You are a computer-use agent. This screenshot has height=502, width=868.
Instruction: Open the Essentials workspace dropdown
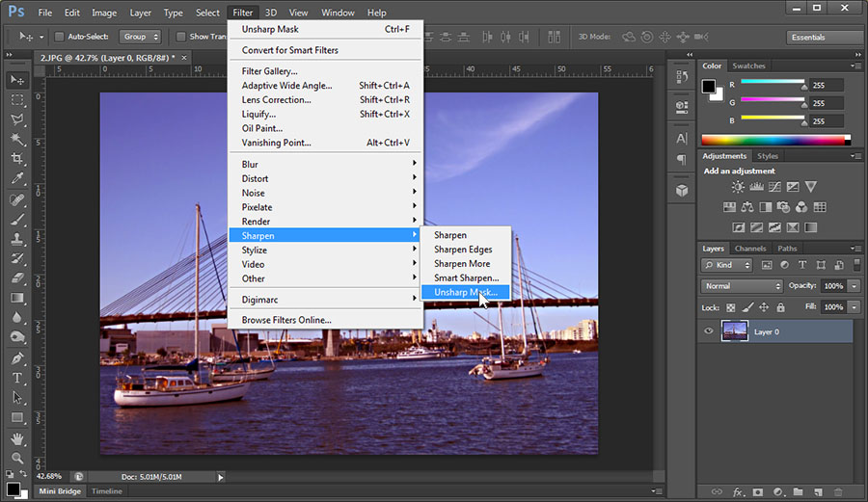825,38
